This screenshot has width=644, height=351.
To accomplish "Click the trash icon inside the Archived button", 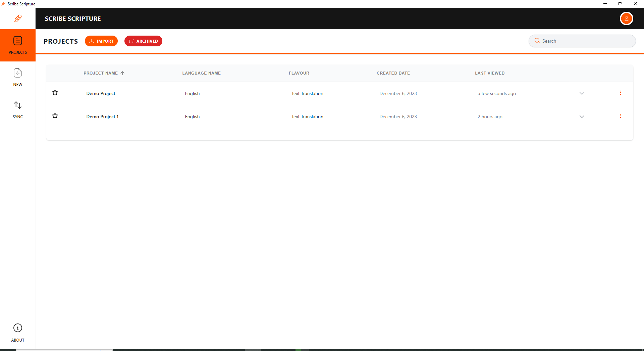I will point(131,41).
